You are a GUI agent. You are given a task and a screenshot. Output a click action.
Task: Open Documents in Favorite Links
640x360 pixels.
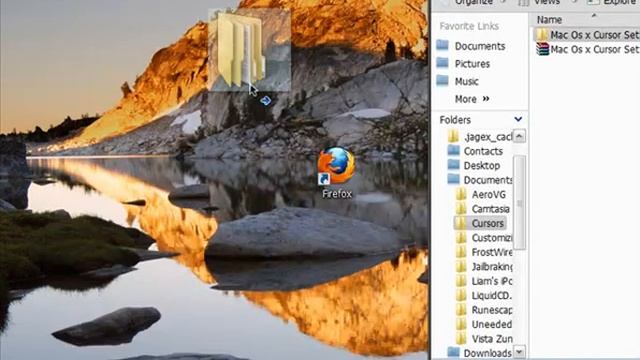click(x=480, y=46)
